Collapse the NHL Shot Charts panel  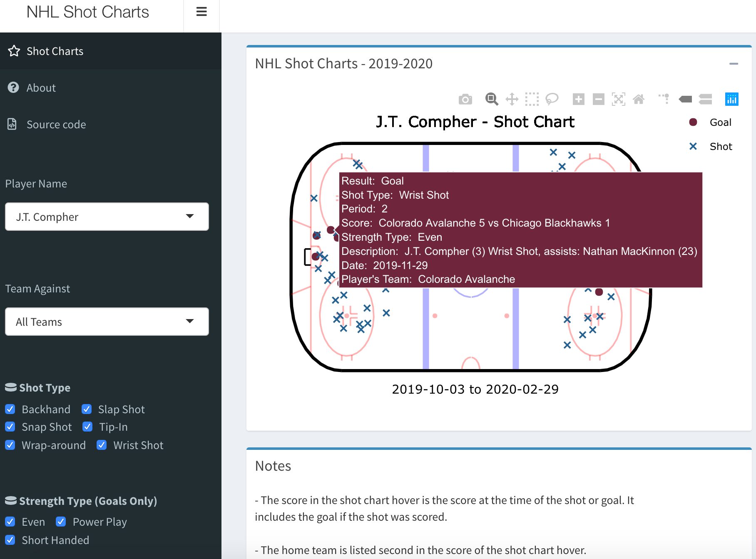(x=734, y=64)
